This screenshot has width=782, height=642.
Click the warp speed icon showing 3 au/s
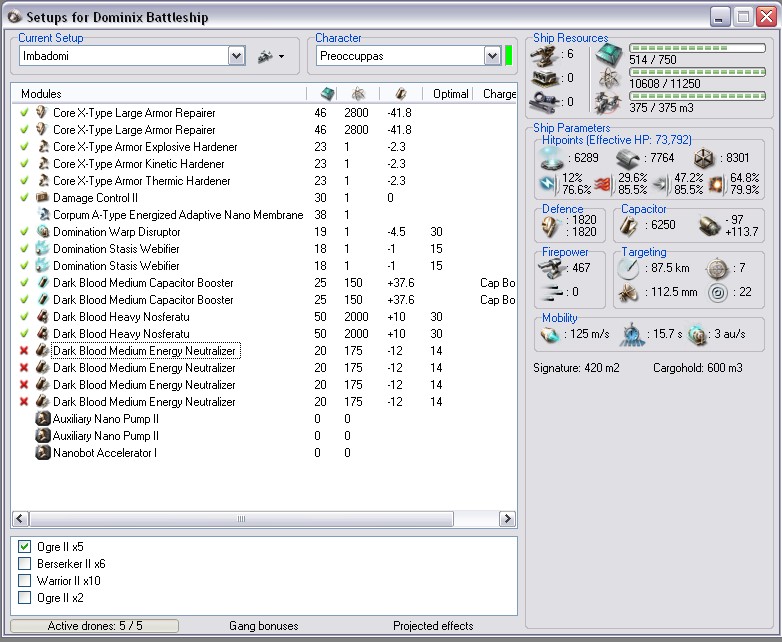[x=697, y=335]
